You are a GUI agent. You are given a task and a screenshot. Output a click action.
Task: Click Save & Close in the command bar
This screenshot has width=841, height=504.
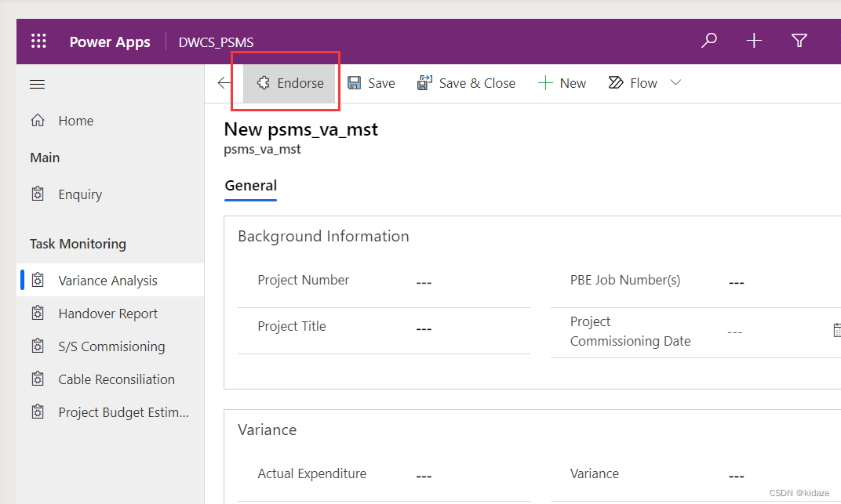coord(468,82)
